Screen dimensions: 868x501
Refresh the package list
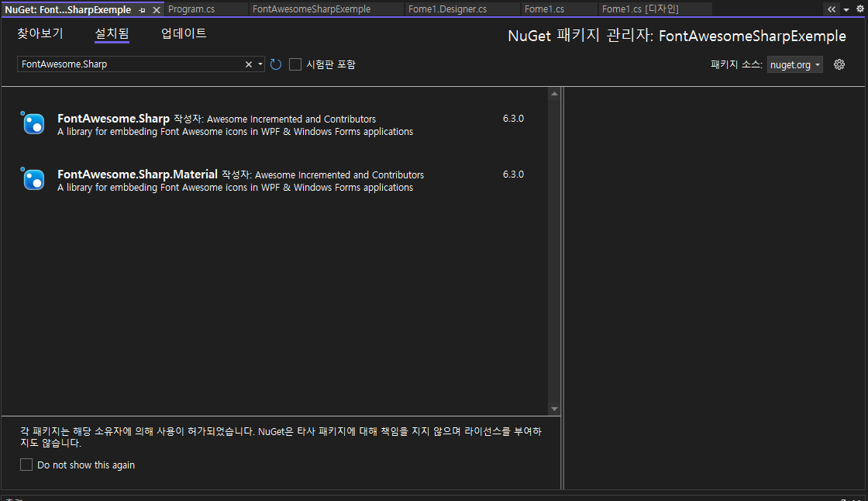[276, 64]
